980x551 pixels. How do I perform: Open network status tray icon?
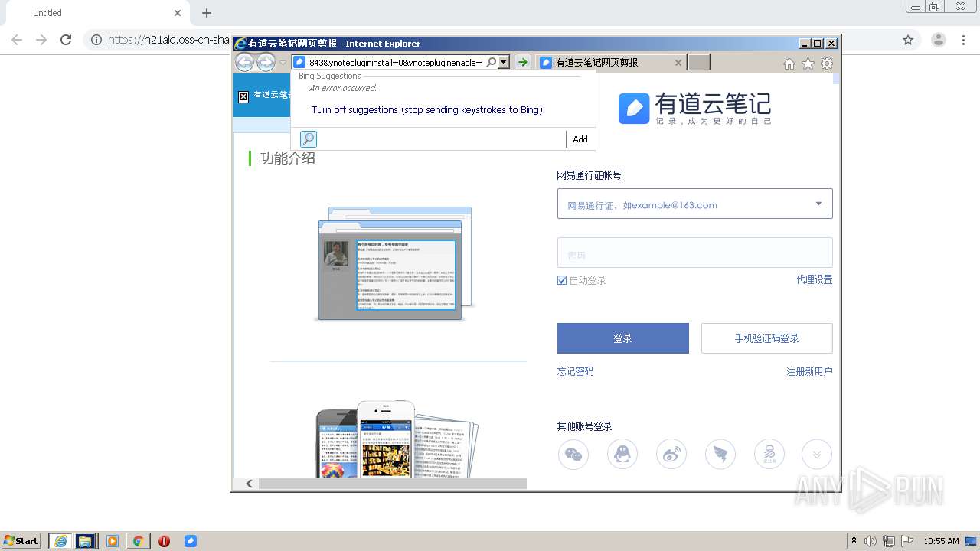point(889,541)
